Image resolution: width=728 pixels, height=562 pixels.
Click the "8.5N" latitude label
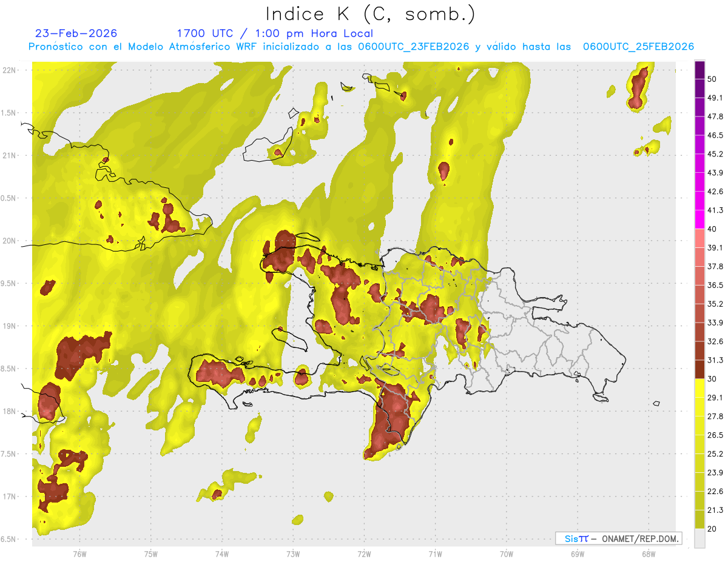[x=9, y=369]
